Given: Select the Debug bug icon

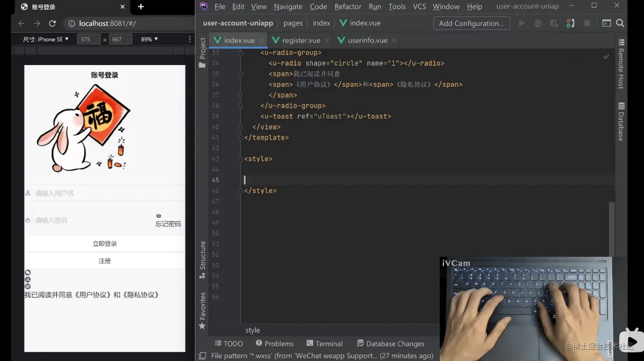Looking at the screenshot, I should pos(538,23).
